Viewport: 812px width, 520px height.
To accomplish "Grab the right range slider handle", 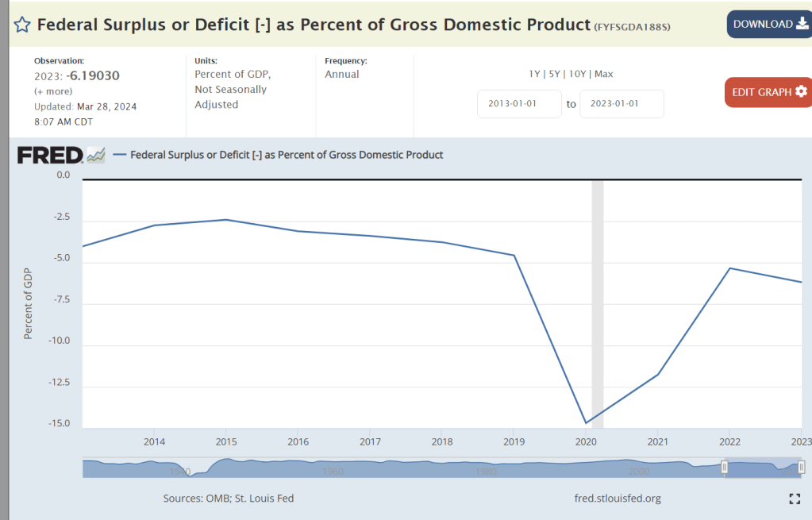I will click(801, 468).
